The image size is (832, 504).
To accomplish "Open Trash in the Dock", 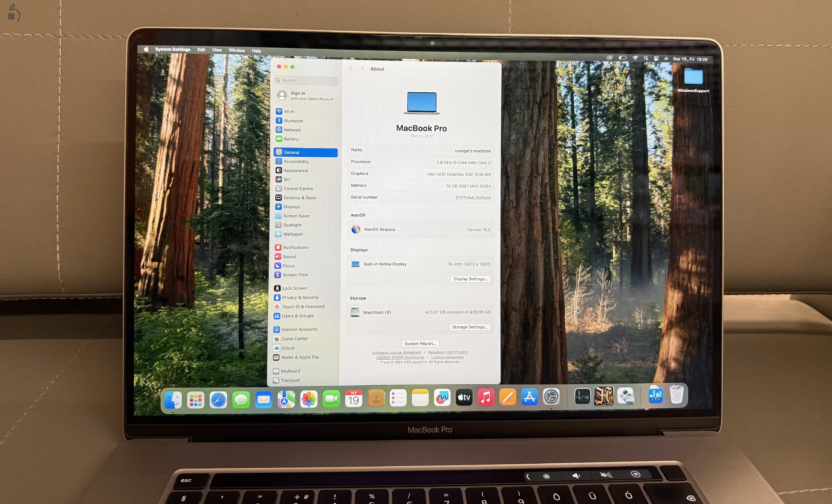I will [676, 394].
